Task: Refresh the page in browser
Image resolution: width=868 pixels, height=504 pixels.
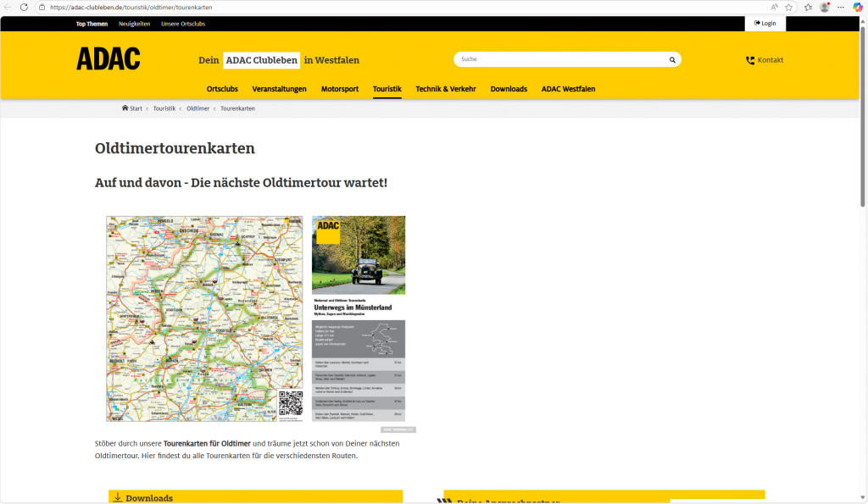Action: 24,7
